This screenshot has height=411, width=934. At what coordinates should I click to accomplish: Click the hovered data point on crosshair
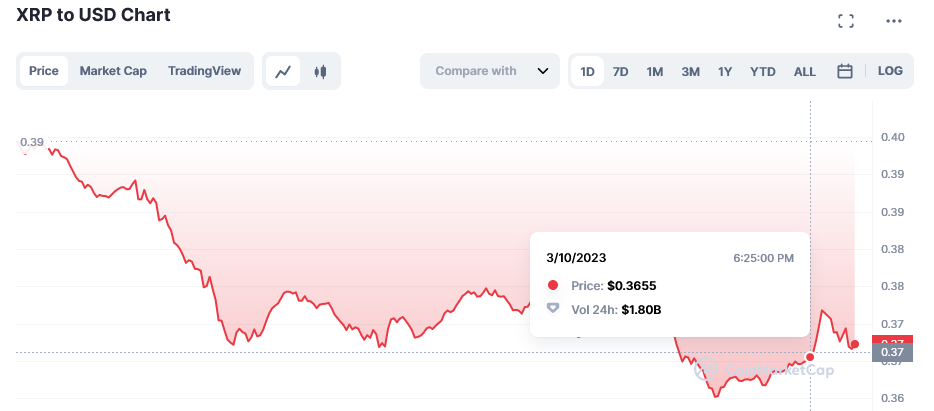(810, 357)
